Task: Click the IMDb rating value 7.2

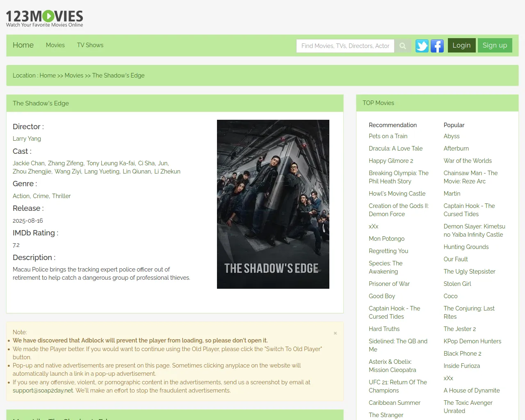Action: coord(16,245)
